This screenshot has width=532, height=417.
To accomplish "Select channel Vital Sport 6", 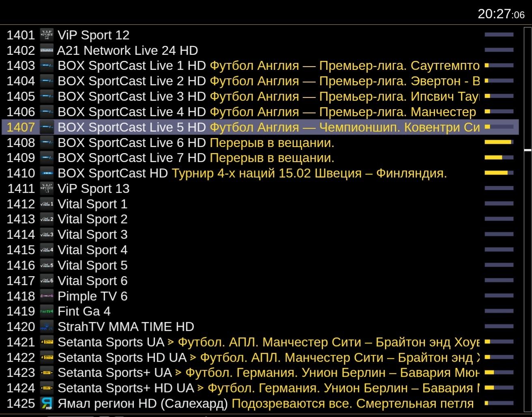I will [260, 281].
